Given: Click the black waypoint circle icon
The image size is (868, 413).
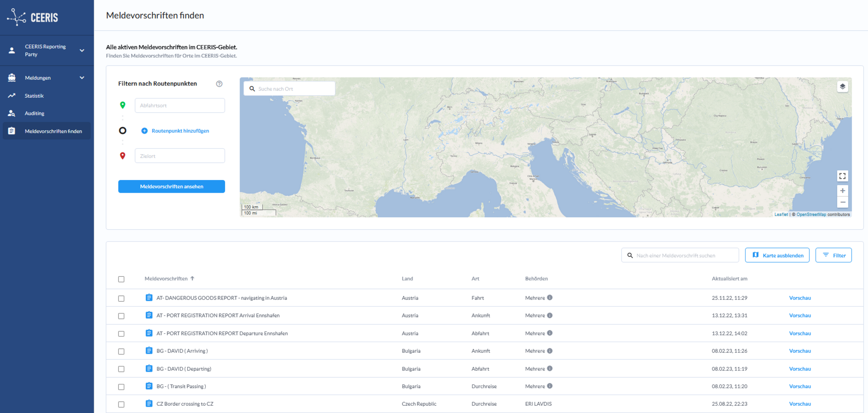Looking at the screenshot, I should [x=123, y=130].
